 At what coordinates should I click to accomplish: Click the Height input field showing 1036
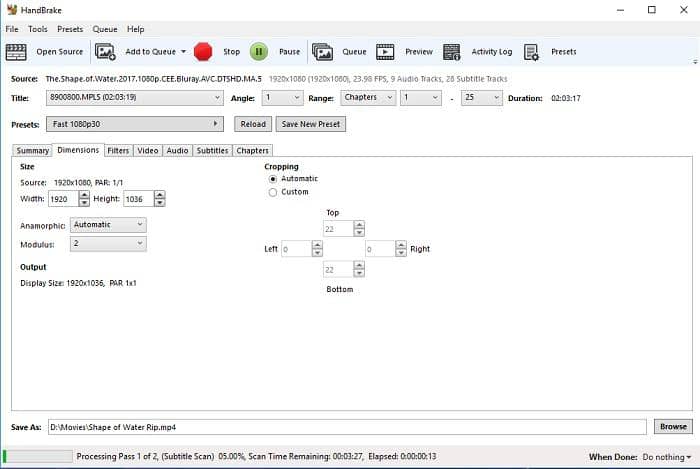pyautogui.click(x=139, y=199)
